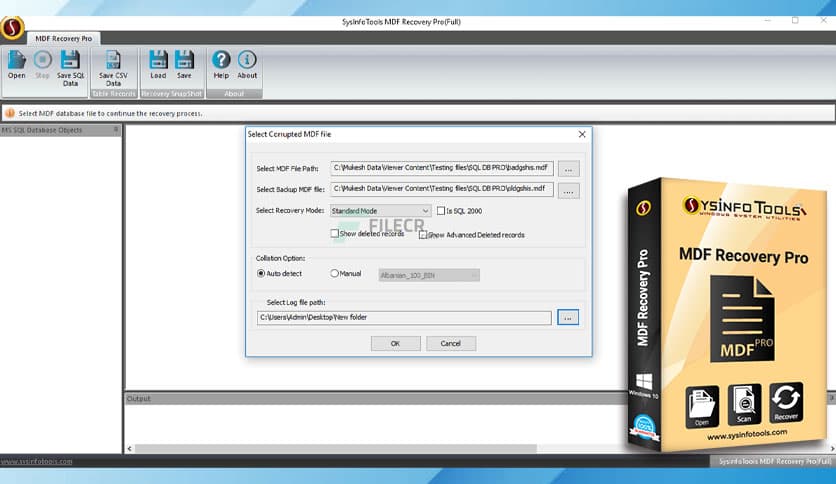This screenshot has height=484, width=836.
Task: Click the Table Records group label
Action: point(114,94)
